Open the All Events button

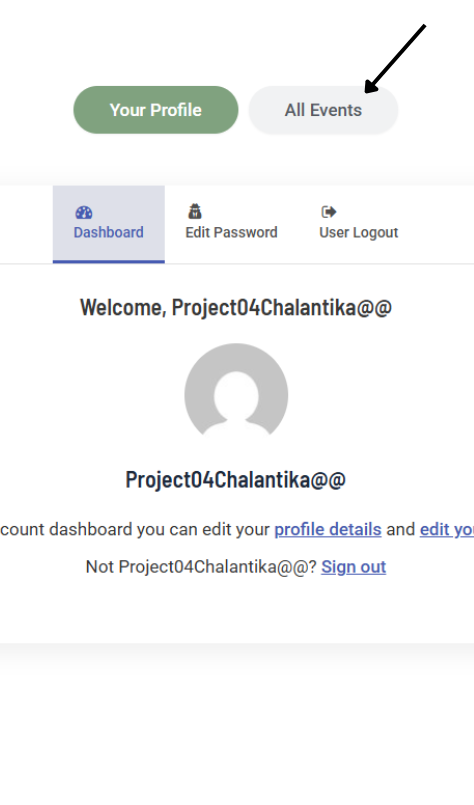324,110
